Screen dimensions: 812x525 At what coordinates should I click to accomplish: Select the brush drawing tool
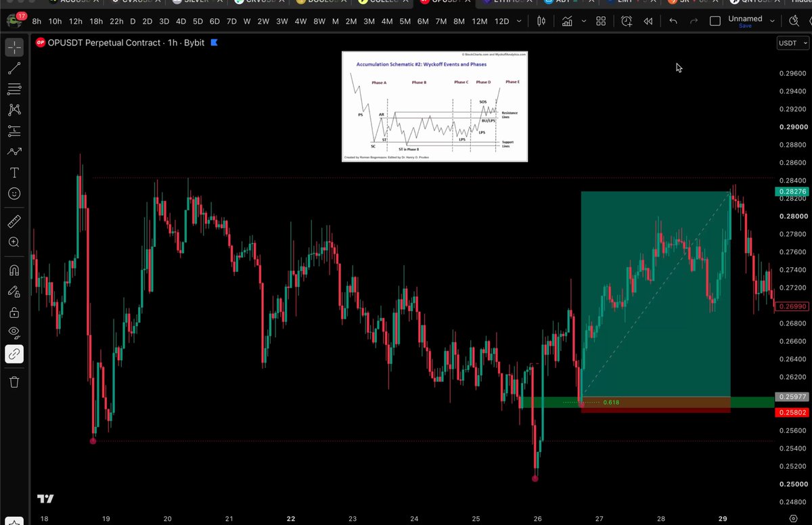[x=14, y=152]
